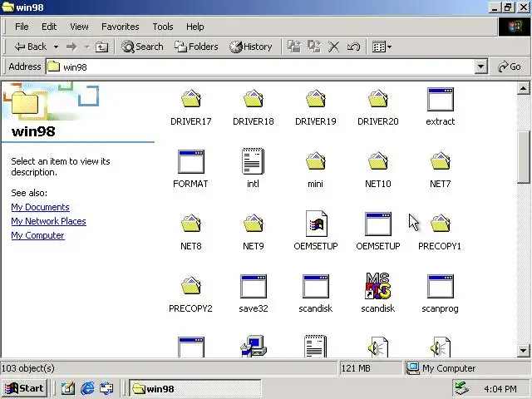Click the Move To toolbar icon
The width and height of the screenshot is (532, 399).
[x=294, y=47]
